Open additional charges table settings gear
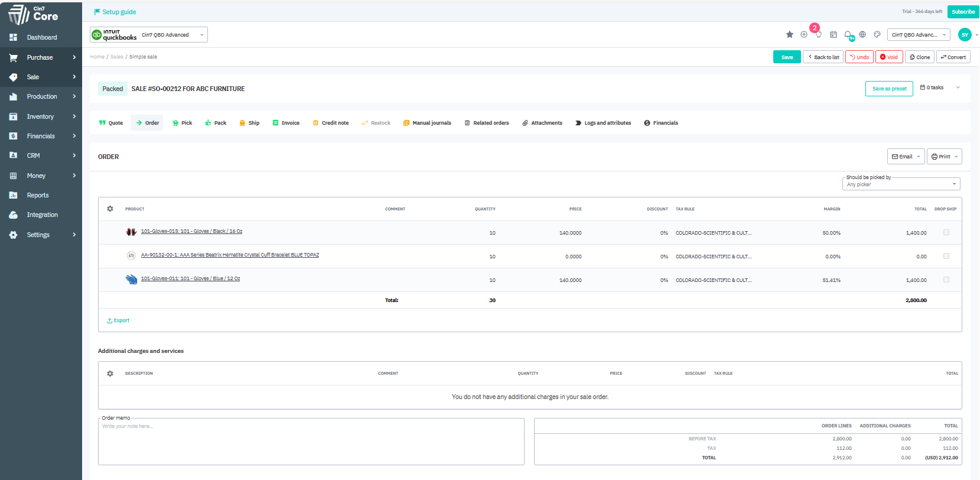 (x=110, y=374)
